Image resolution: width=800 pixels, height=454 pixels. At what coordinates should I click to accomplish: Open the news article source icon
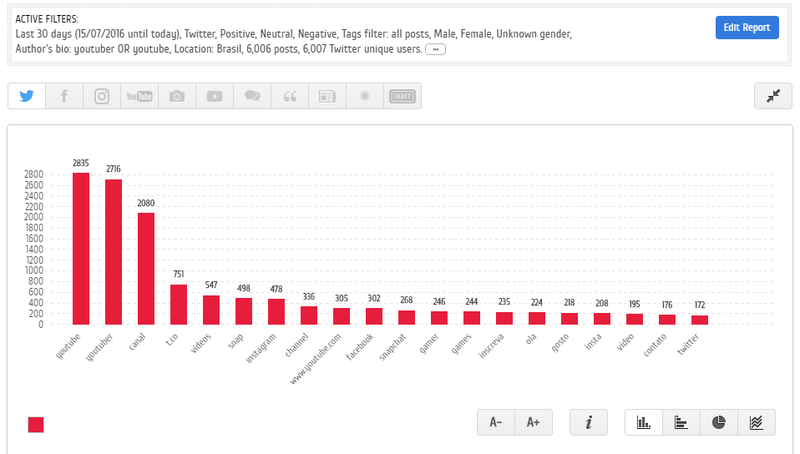tap(327, 96)
